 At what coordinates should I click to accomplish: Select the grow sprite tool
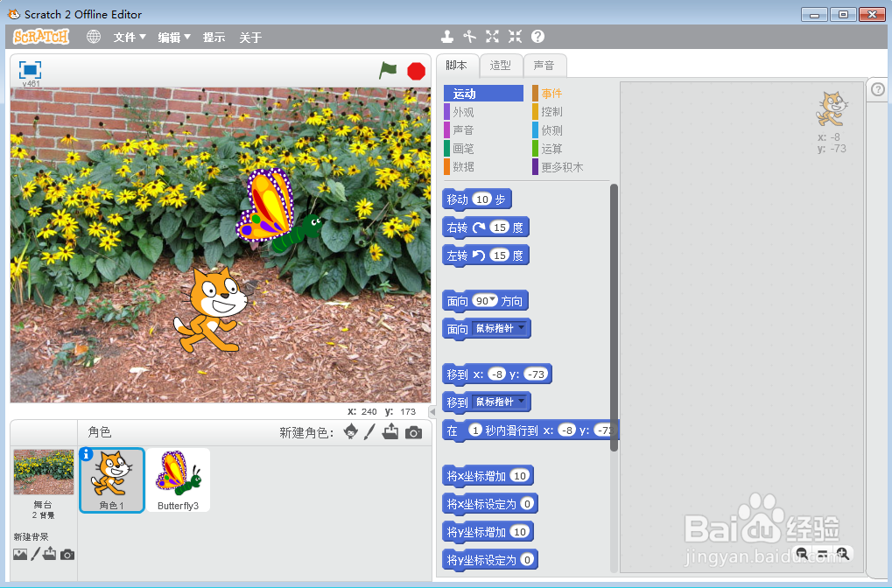[492, 37]
